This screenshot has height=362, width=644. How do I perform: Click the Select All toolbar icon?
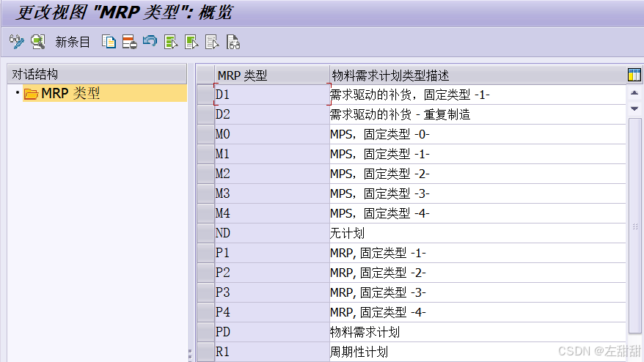point(171,42)
